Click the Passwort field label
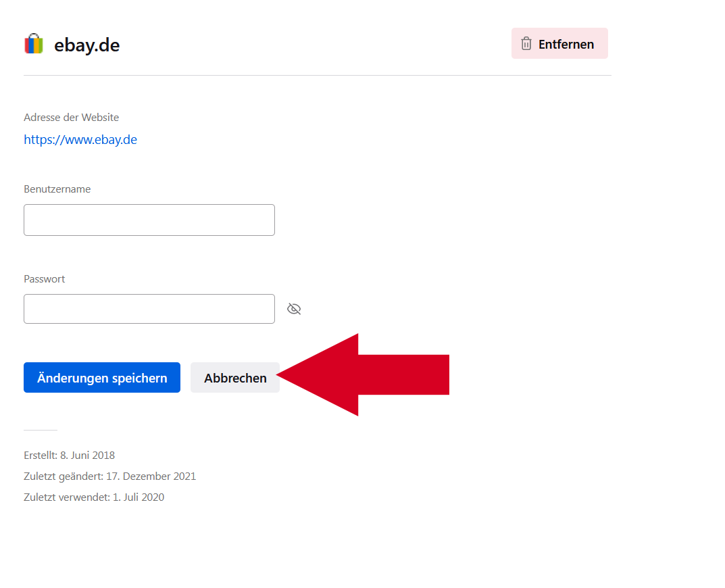This screenshot has width=725, height=588. pyautogui.click(x=45, y=279)
